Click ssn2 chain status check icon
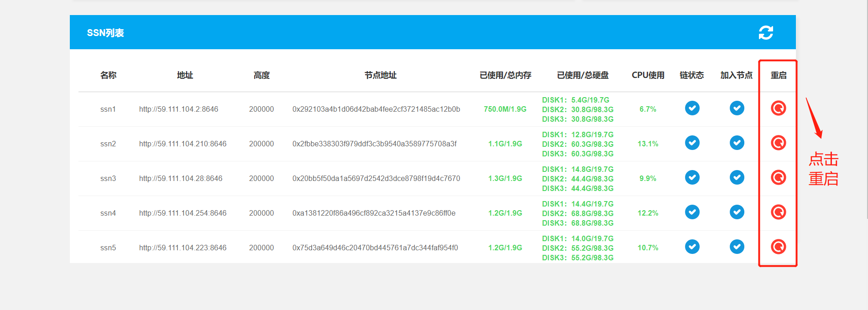Image resolution: width=868 pixels, height=310 pixels. (692, 143)
